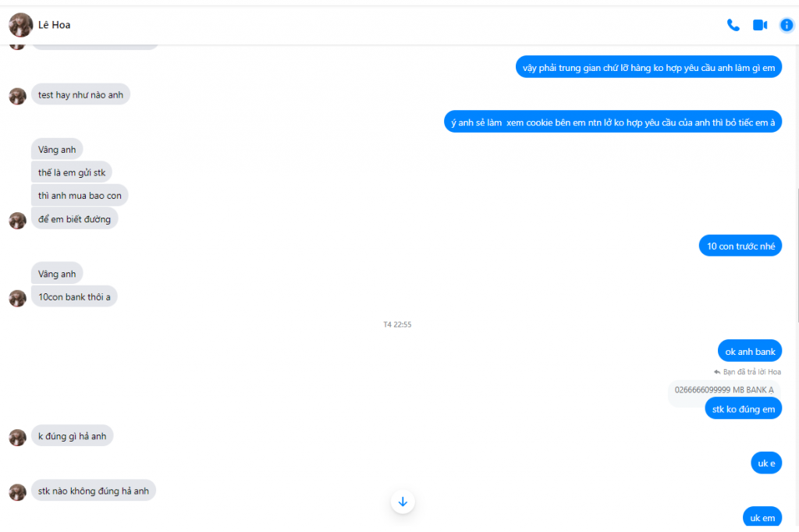Click the T4 22:55 timestamp separator
This screenshot has width=799, height=532.
coord(397,324)
